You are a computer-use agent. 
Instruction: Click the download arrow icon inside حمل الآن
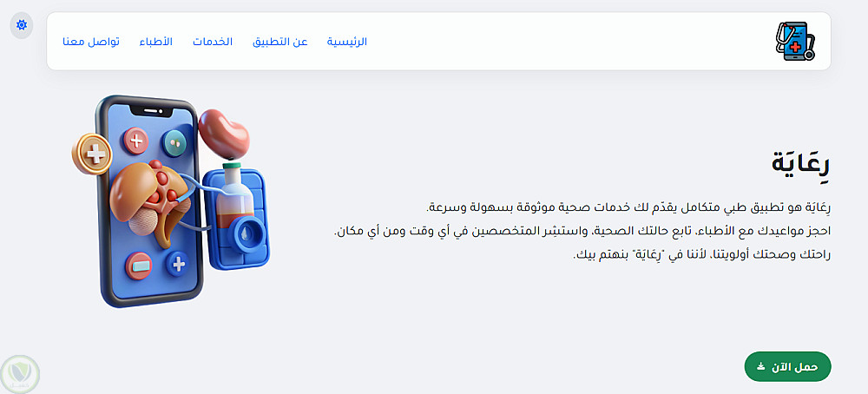pyautogui.click(x=760, y=366)
